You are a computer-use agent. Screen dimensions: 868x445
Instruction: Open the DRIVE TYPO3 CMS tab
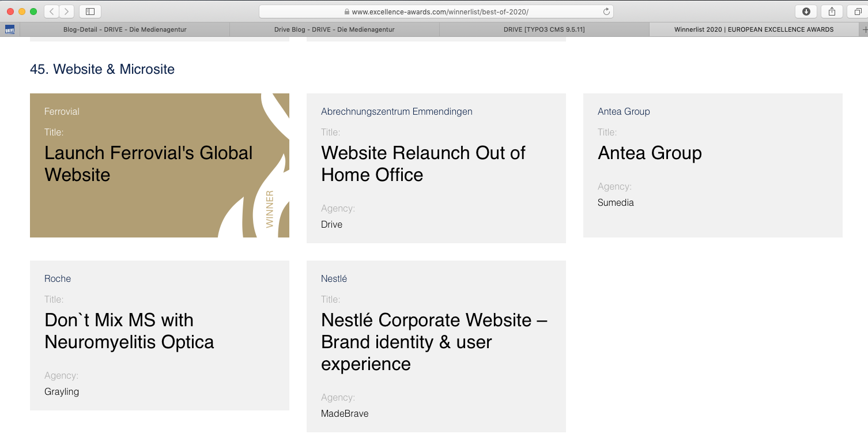click(544, 29)
